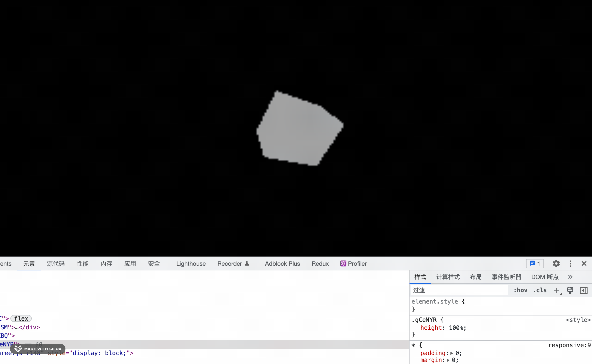Toggle element classes with the .cls button
Screen dimensions: 592x364
(540, 290)
